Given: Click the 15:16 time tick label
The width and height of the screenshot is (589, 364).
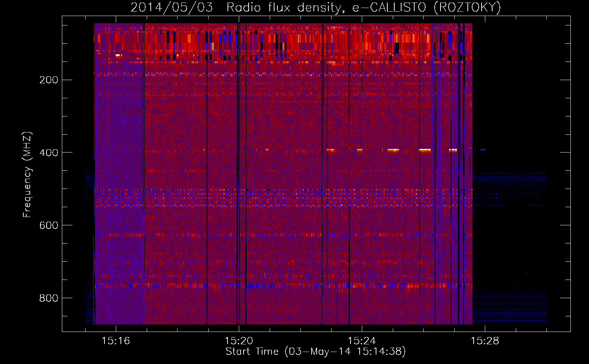Looking at the screenshot, I should click(x=116, y=341).
